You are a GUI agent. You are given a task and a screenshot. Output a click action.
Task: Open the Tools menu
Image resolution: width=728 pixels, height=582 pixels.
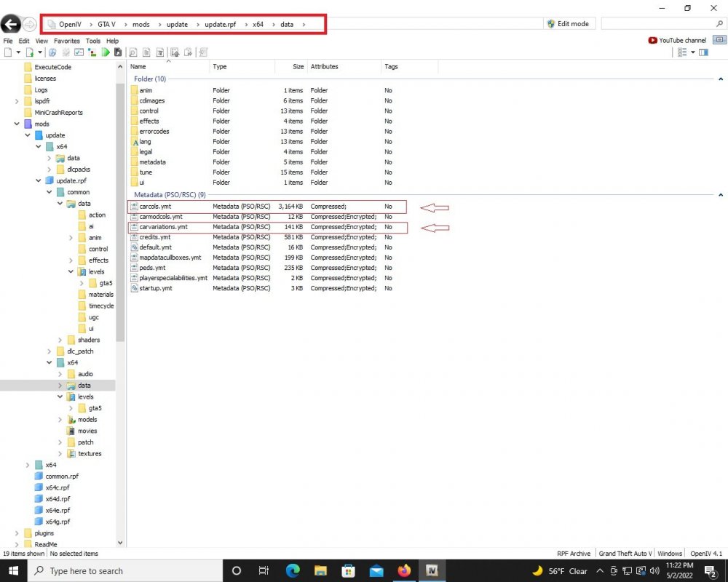pyautogui.click(x=93, y=41)
